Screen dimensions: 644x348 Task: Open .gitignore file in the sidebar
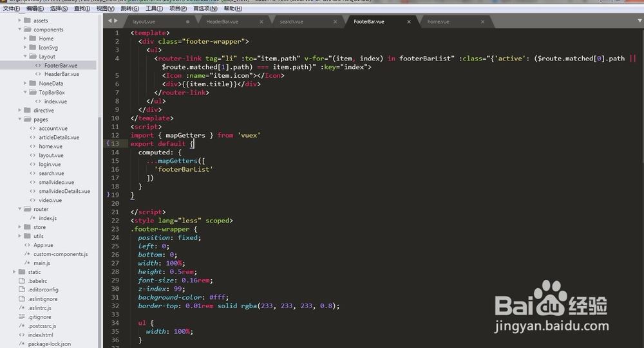tap(39, 317)
